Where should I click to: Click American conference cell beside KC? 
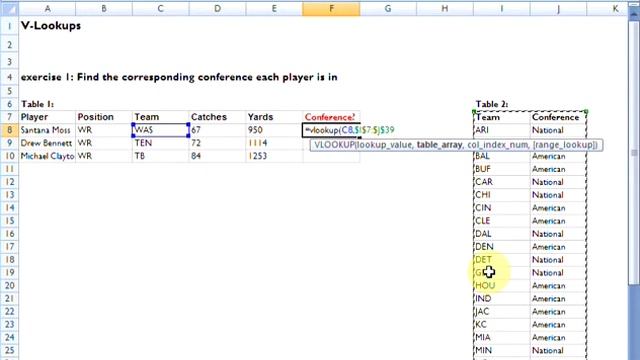coord(558,324)
